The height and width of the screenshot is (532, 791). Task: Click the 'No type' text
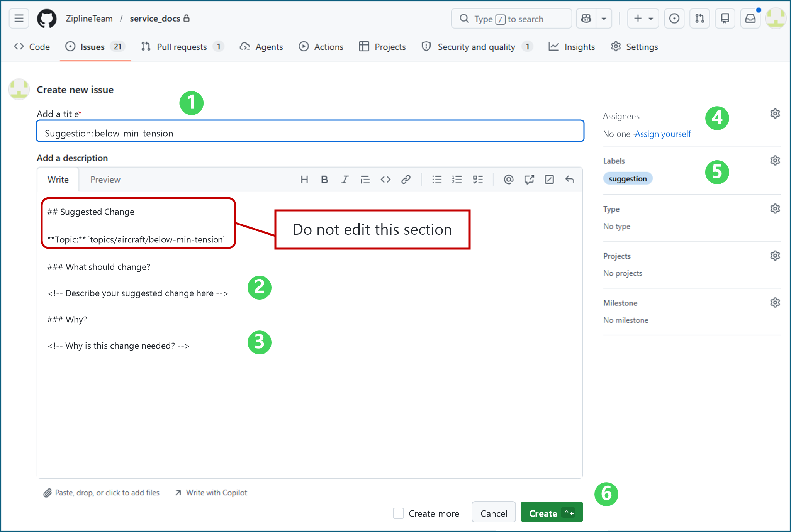click(x=617, y=226)
